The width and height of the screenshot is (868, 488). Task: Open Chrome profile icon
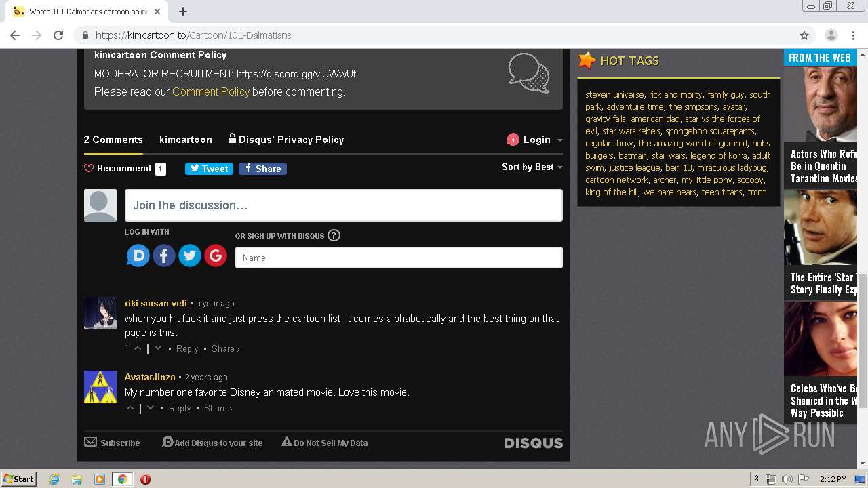[831, 35]
